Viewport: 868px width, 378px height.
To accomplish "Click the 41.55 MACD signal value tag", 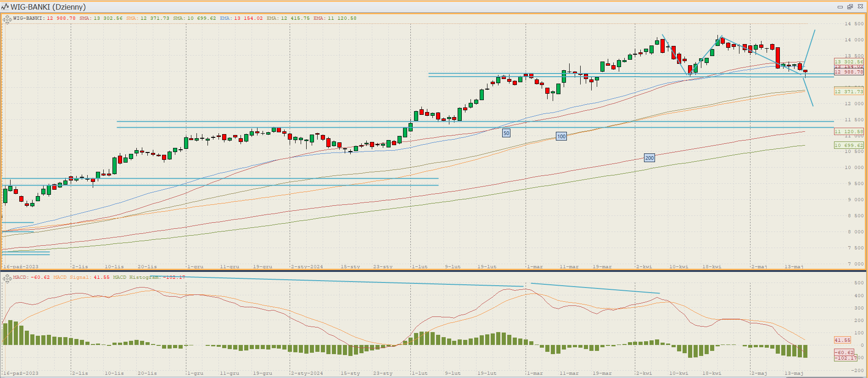I will coord(842,340).
